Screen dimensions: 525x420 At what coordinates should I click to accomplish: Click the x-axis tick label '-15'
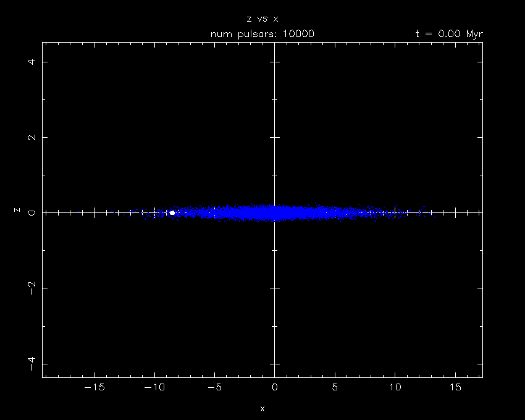click(94, 387)
